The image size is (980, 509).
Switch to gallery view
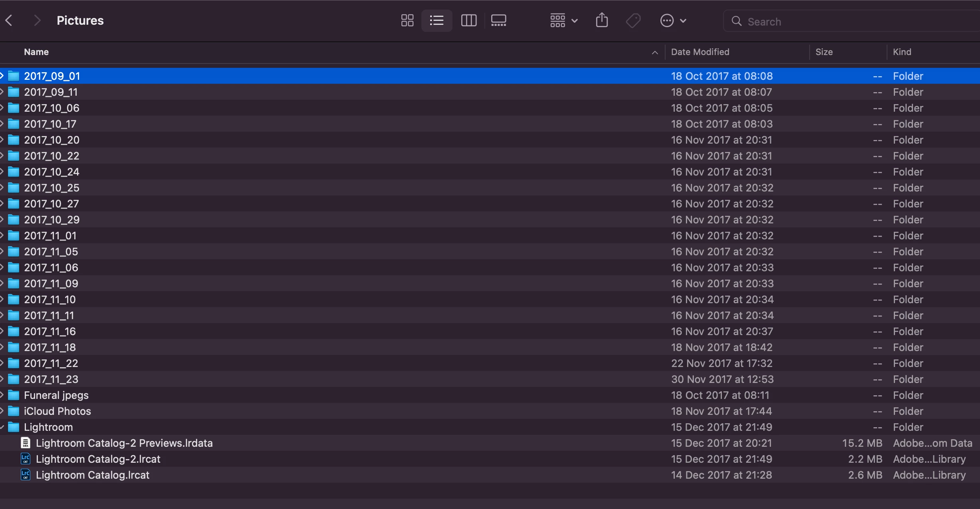pos(498,20)
